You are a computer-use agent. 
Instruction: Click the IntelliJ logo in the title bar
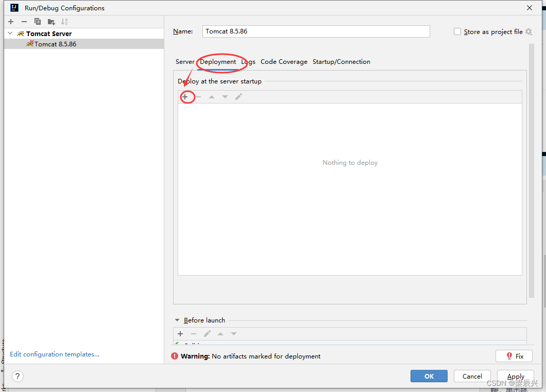tap(14, 8)
